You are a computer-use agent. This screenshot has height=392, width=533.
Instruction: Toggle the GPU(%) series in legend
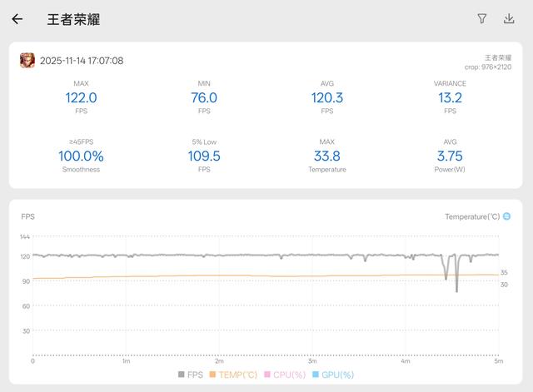coord(333,375)
